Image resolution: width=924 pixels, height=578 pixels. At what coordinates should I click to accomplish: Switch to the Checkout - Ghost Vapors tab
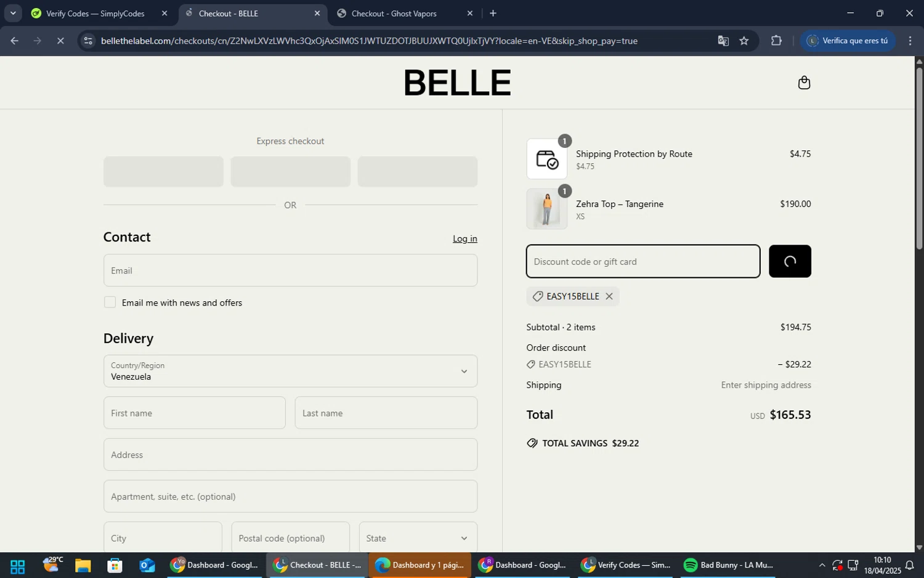tap(394, 14)
